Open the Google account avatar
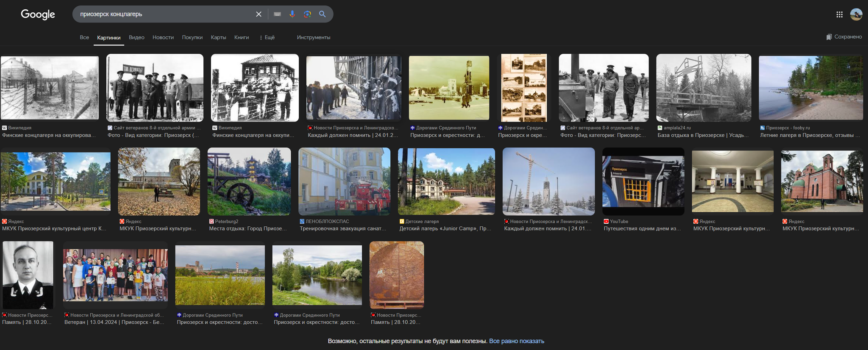The width and height of the screenshot is (868, 350). click(x=856, y=14)
